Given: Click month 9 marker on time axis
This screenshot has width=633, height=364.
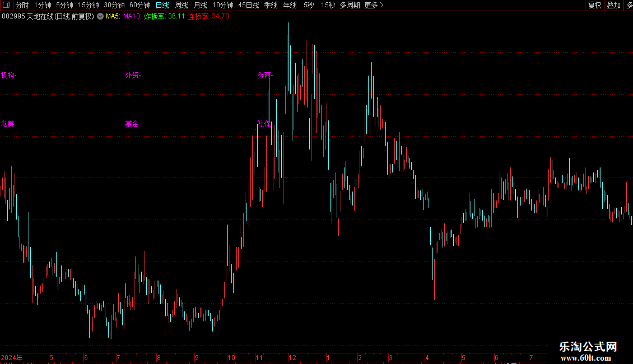Looking at the screenshot, I should pyautogui.click(x=197, y=357).
